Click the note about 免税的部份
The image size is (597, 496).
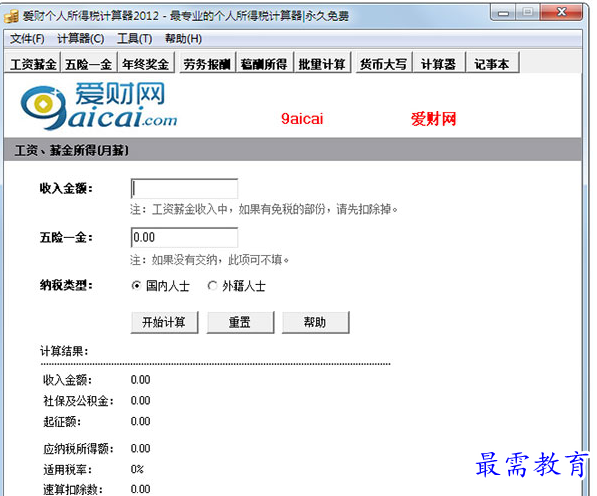click(264, 209)
